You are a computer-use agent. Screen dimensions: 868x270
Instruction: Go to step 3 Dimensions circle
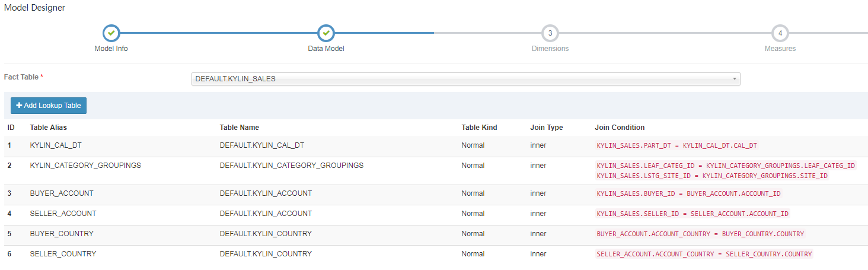(550, 33)
